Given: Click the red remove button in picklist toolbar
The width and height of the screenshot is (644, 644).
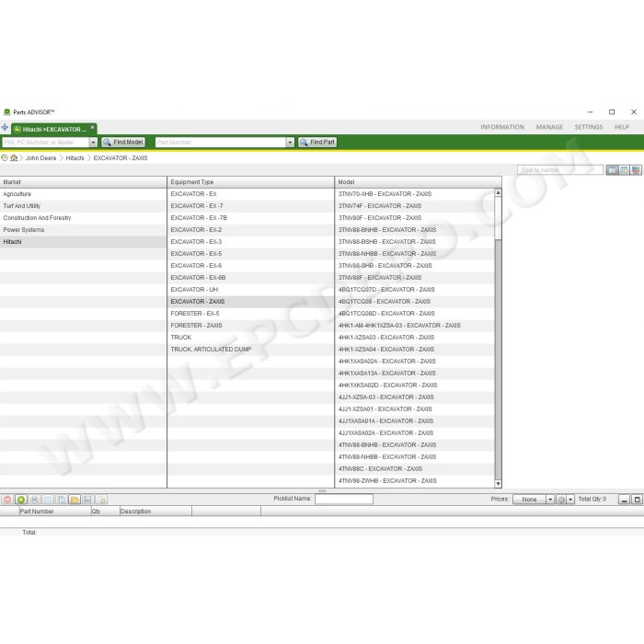Looking at the screenshot, I should pos(7,500).
